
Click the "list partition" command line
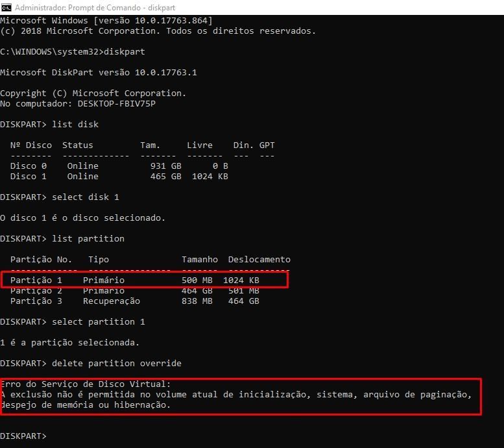tap(62, 239)
